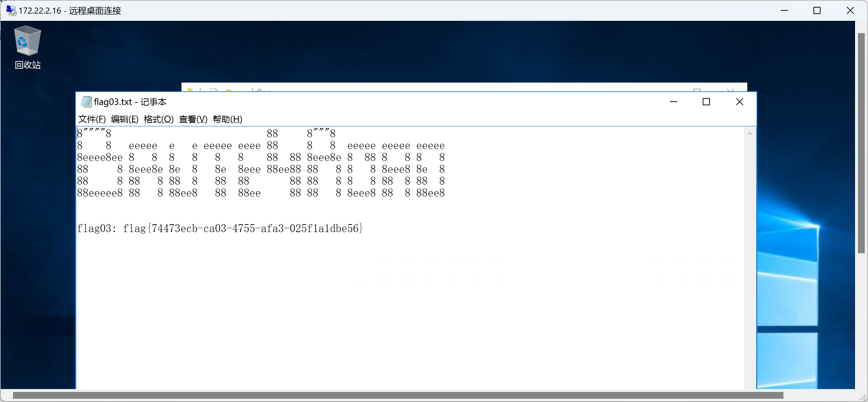Minimize the flag03.txt Notepad window

674,102
